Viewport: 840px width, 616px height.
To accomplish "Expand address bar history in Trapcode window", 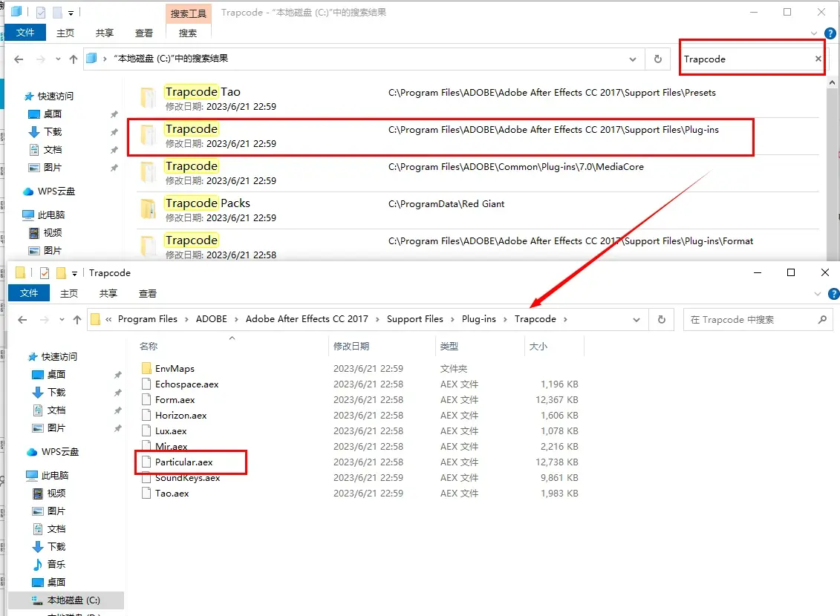I will tap(636, 320).
